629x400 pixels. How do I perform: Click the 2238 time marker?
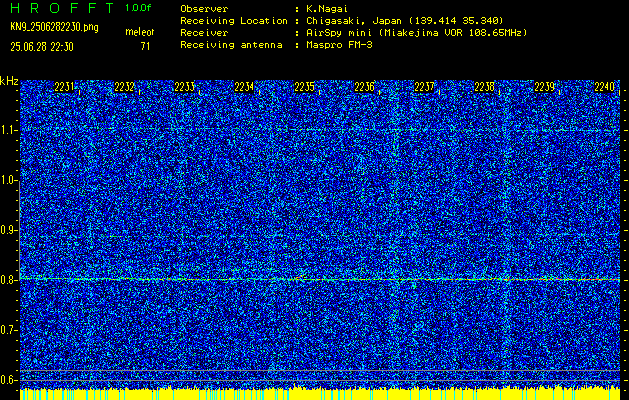[x=485, y=87]
